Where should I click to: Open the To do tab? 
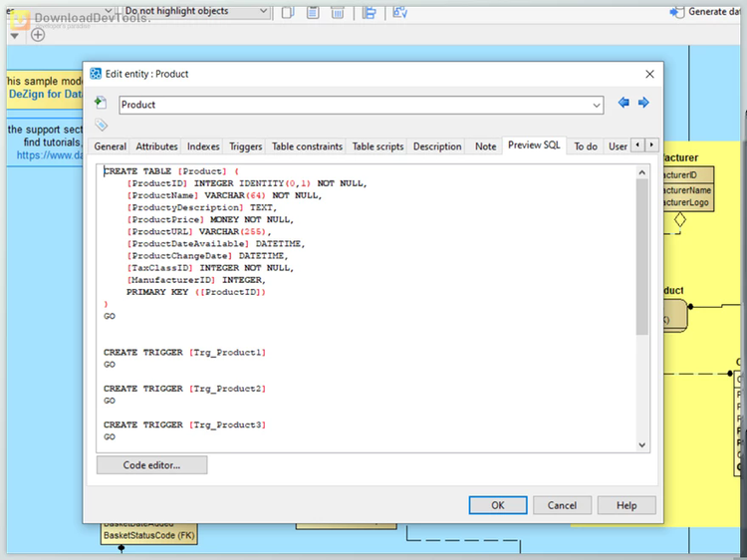586,146
